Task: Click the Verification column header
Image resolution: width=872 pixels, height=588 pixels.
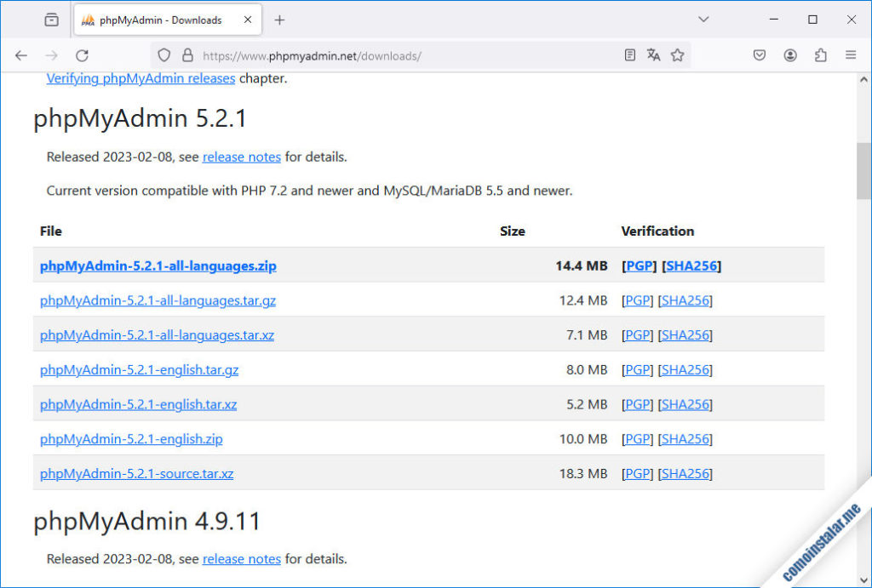Action: (657, 231)
